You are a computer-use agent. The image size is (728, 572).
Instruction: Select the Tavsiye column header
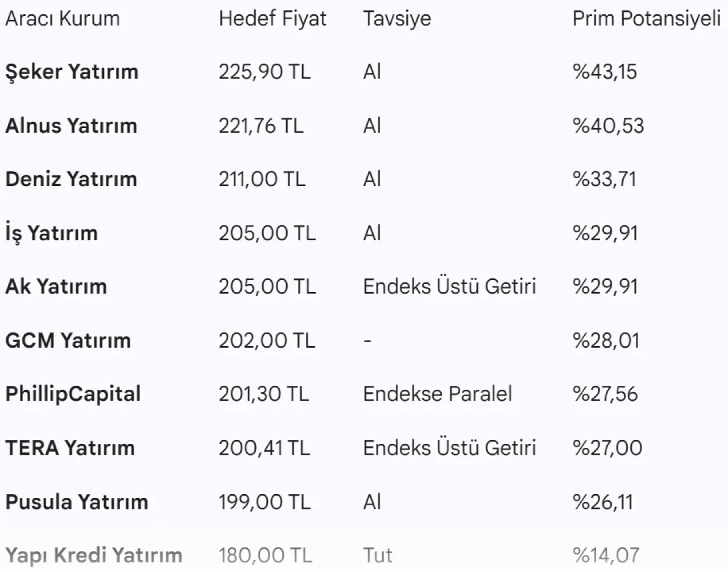(x=397, y=19)
